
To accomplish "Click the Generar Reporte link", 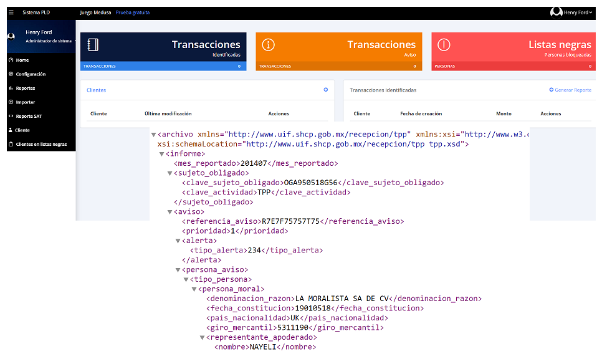I will click(x=570, y=90).
